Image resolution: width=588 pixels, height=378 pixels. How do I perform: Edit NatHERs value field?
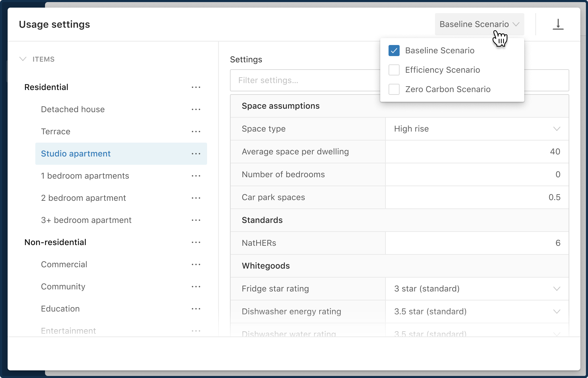pos(477,243)
